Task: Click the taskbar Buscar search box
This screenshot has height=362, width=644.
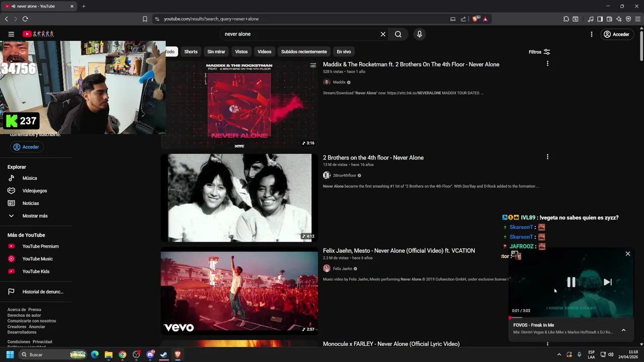Action: [53, 354]
